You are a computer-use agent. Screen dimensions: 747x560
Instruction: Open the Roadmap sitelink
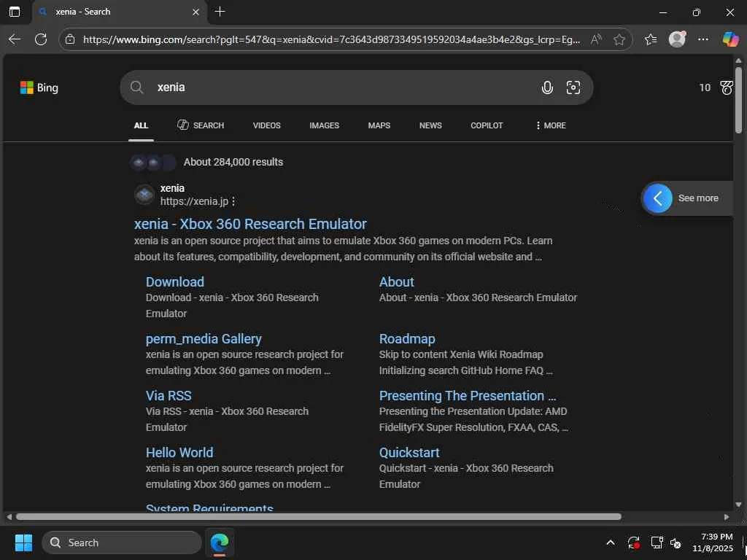407,339
